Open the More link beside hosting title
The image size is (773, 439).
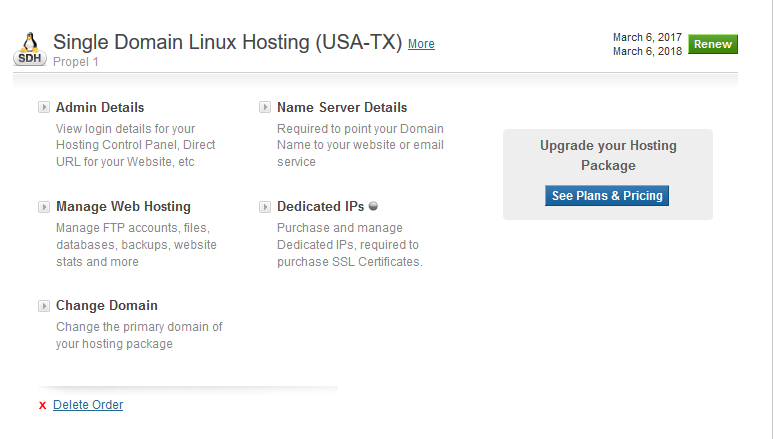[421, 44]
